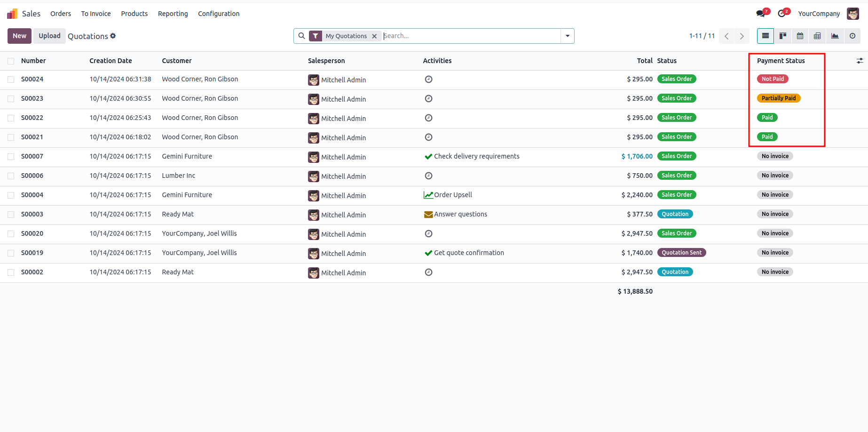The width and height of the screenshot is (868, 432).
Task: Switch to list view
Action: coord(765,36)
